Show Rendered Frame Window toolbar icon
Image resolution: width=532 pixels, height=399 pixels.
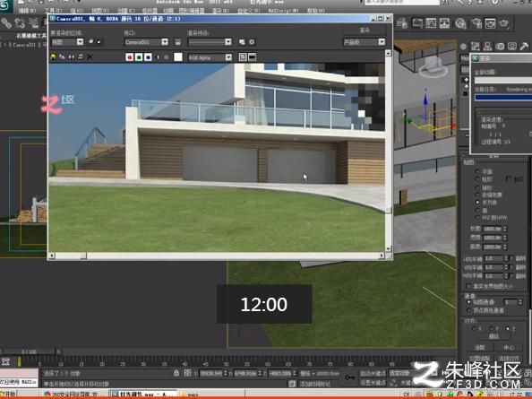tap(490, 23)
